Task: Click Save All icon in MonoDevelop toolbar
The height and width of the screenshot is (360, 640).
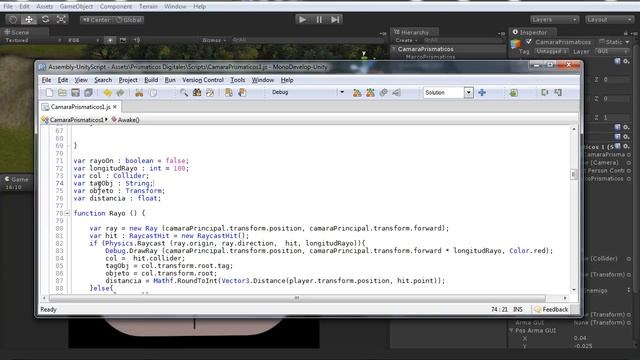Action: (88, 93)
